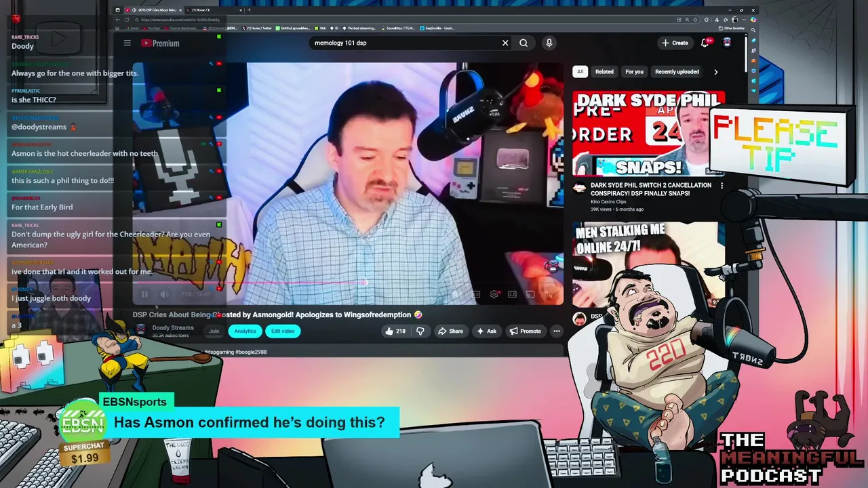Go to YouTube Premium home logo
868x488 pixels.
[x=160, y=43]
